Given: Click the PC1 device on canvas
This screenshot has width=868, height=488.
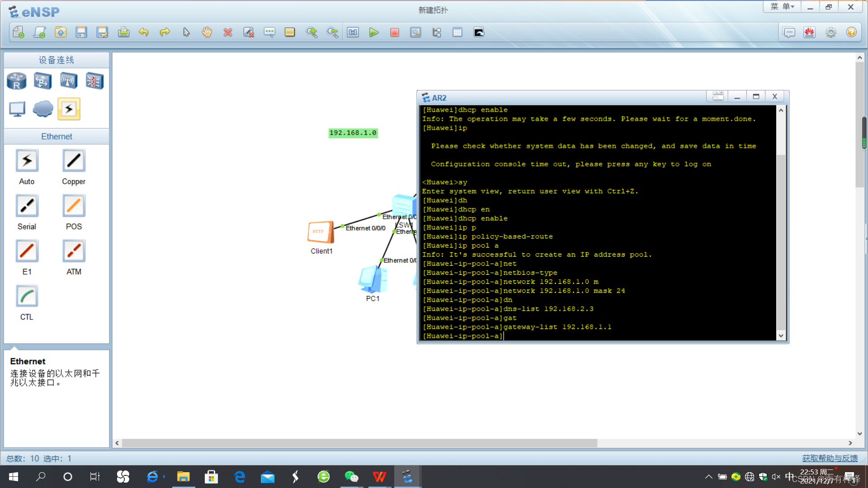Looking at the screenshot, I should [x=373, y=280].
